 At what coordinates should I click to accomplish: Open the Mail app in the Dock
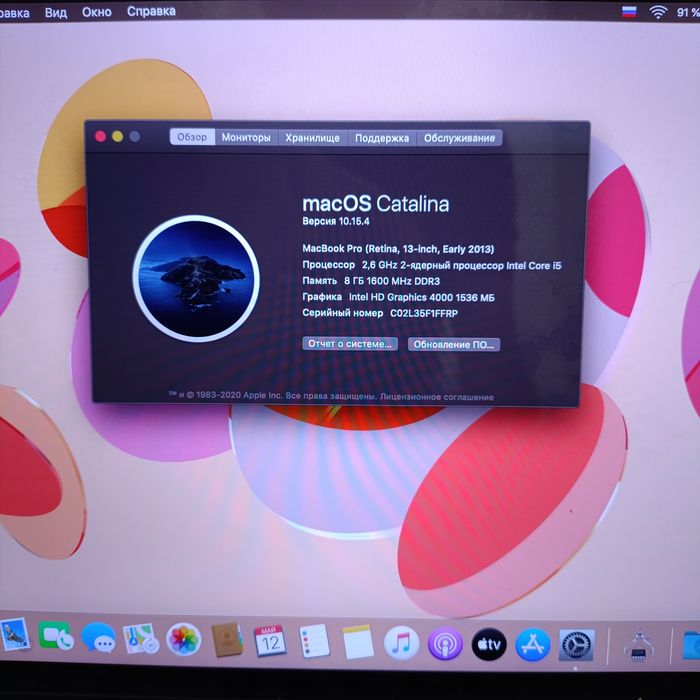15,635
